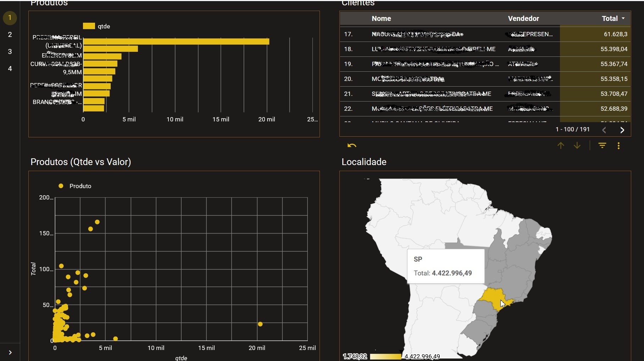Click the drill down arrow icon
This screenshot has height=361, width=644.
click(577, 146)
